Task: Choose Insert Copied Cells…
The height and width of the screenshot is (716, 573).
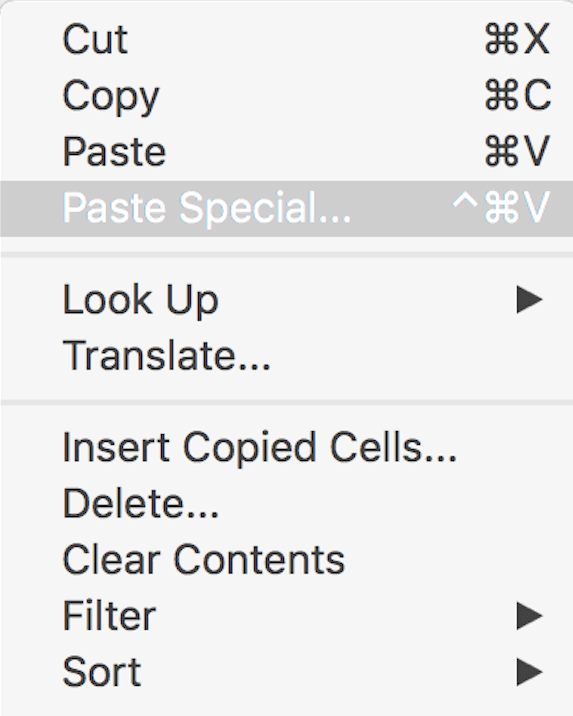Action: click(x=286, y=448)
